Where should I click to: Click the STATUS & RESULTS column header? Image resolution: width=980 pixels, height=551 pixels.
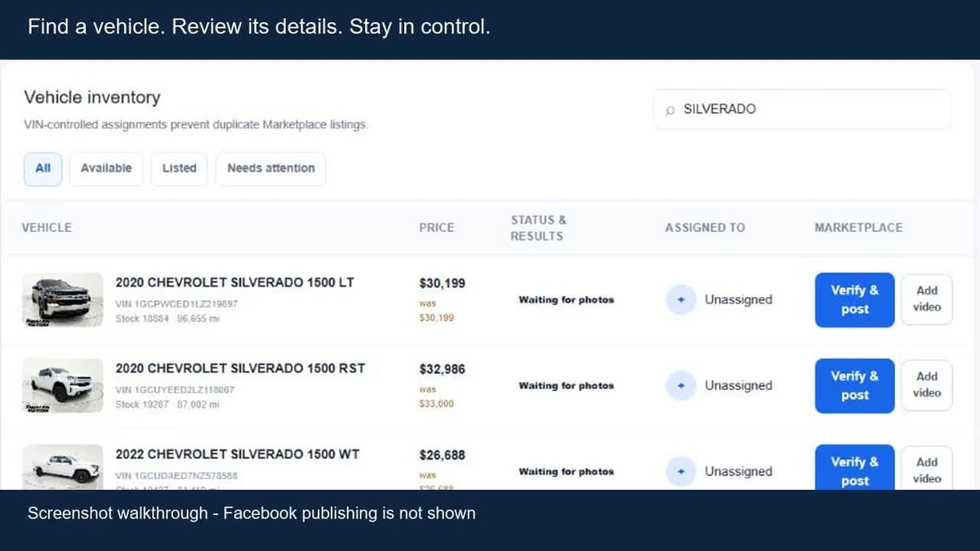[537, 228]
